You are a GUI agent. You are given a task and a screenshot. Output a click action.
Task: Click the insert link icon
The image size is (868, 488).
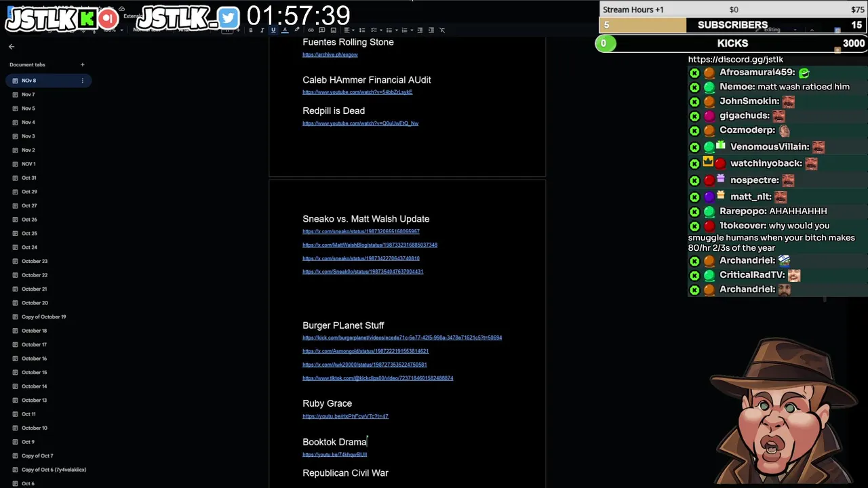coord(311,30)
